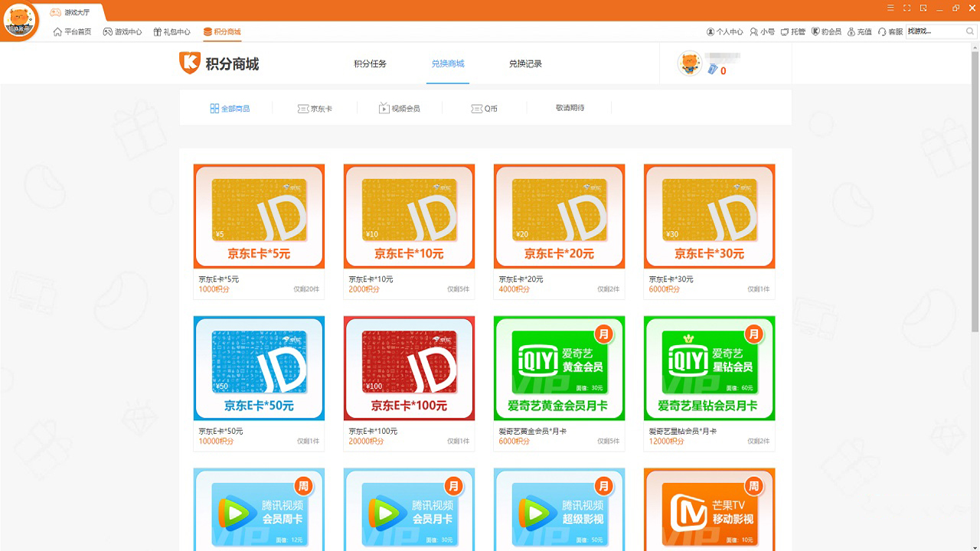980x551 pixels.
Task: Open 礼包中心 gift icon
Action: point(158,32)
